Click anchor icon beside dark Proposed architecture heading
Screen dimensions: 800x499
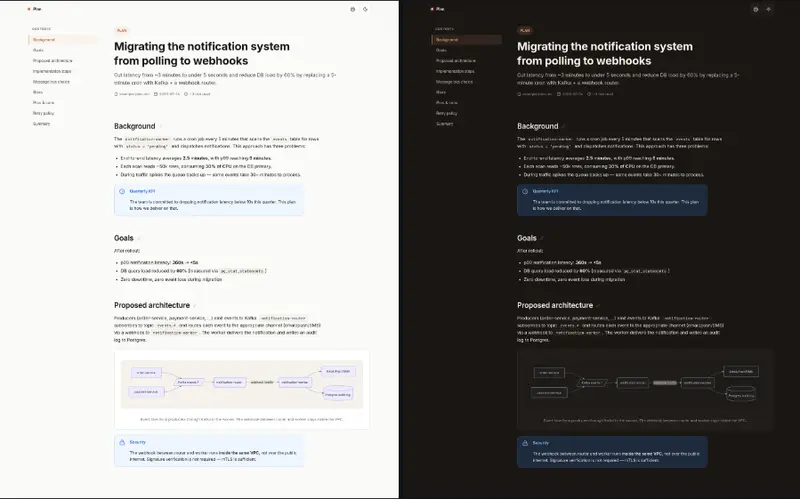598,306
